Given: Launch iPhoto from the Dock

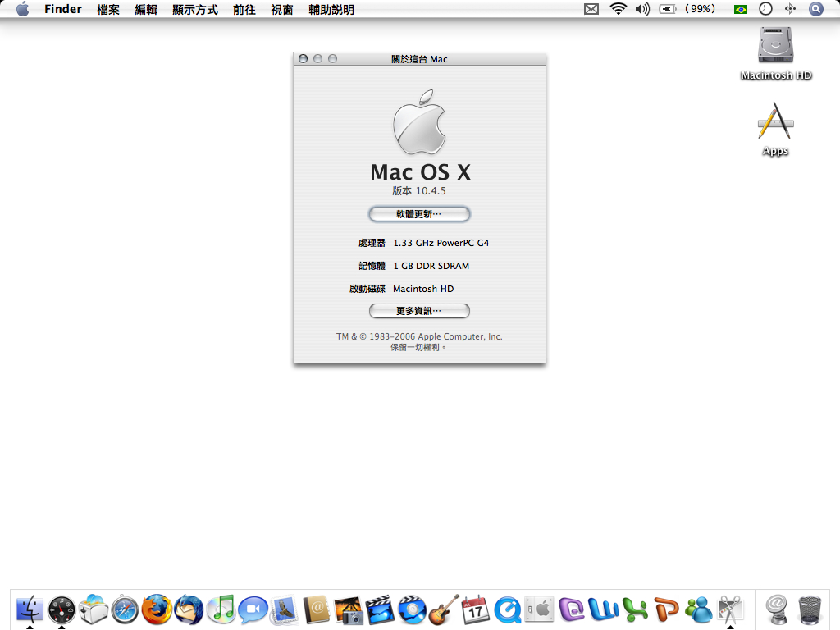Looking at the screenshot, I should [x=348, y=609].
